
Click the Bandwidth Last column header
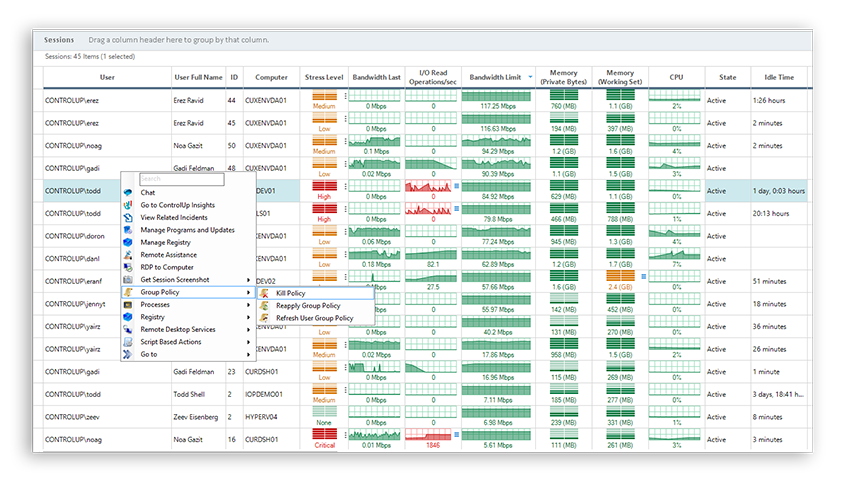(x=376, y=77)
